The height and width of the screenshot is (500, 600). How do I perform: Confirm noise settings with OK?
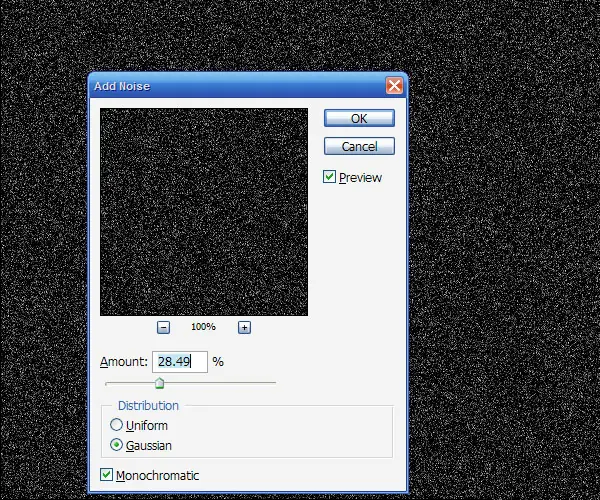click(x=359, y=118)
